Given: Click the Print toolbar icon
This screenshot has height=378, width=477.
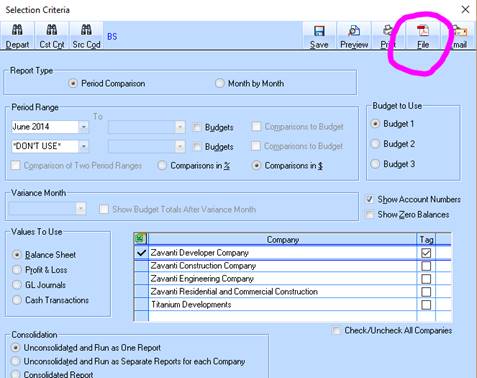Looking at the screenshot, I should coord(388,36).
